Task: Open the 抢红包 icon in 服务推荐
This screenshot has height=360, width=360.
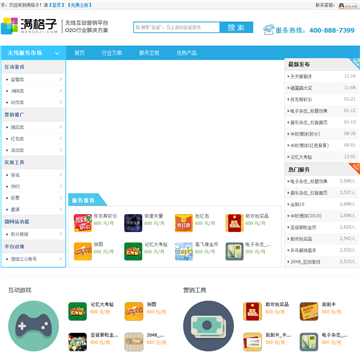Action: (184, 223)
